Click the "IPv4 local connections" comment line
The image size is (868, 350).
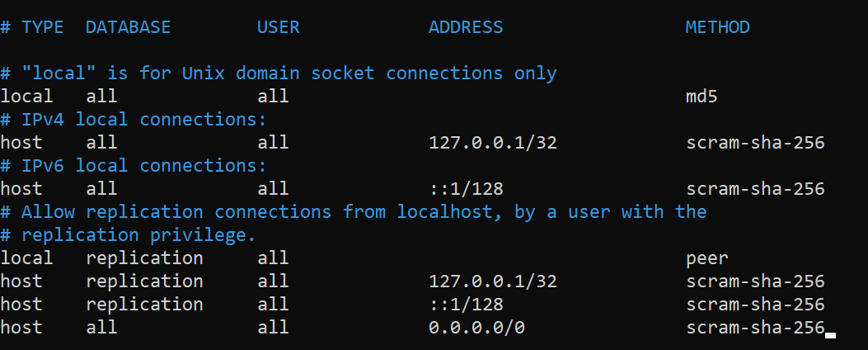tap(134, 119)
